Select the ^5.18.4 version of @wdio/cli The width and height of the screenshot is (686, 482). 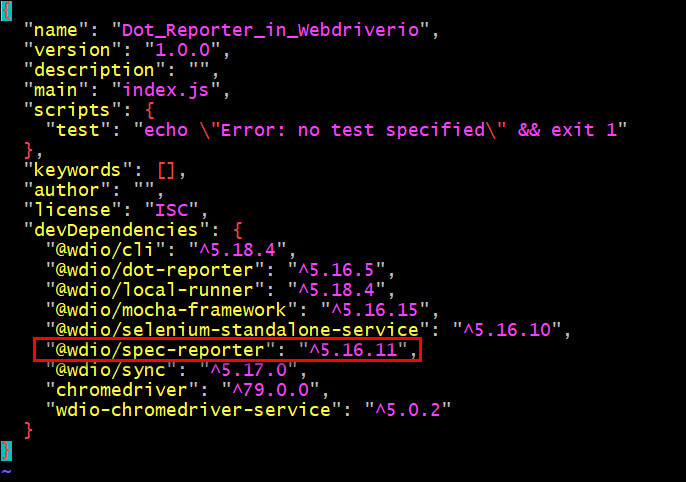[238, 250]
